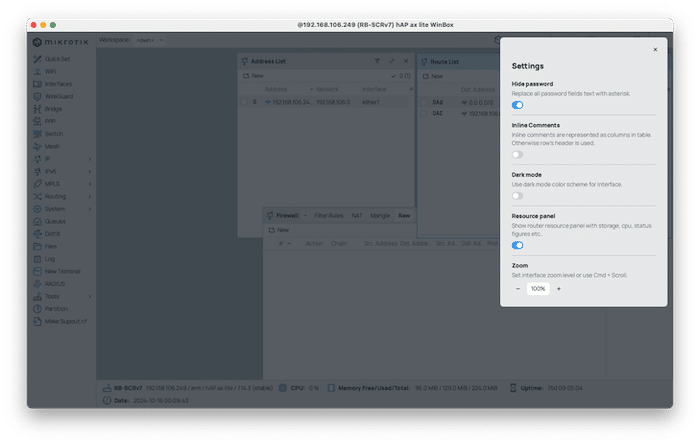Click router device icon beside RB-SCRv7
The width and height of the screenshot is (700, 444).
[107, 388]
